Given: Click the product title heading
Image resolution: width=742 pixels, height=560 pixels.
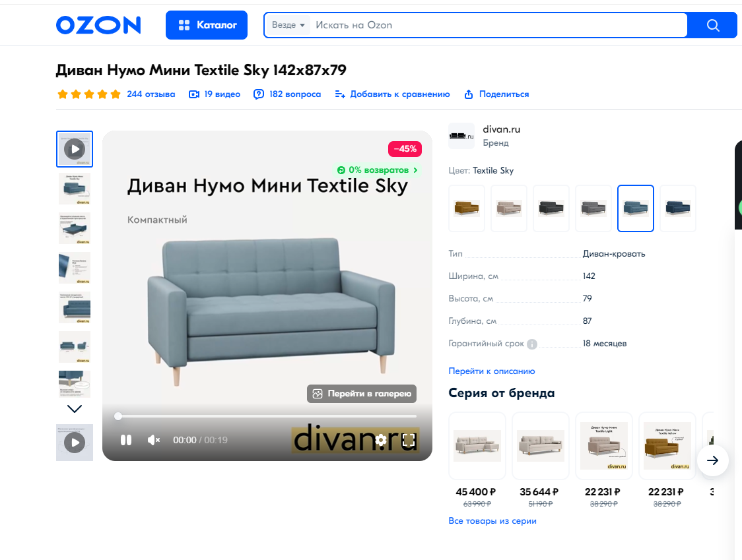Looking at the screenshot, I should 201,70.
